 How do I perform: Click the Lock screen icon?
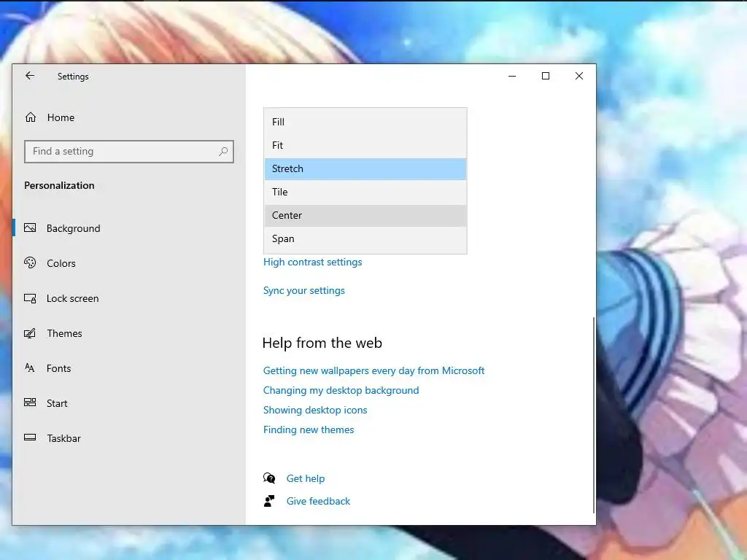click(30, 298)
